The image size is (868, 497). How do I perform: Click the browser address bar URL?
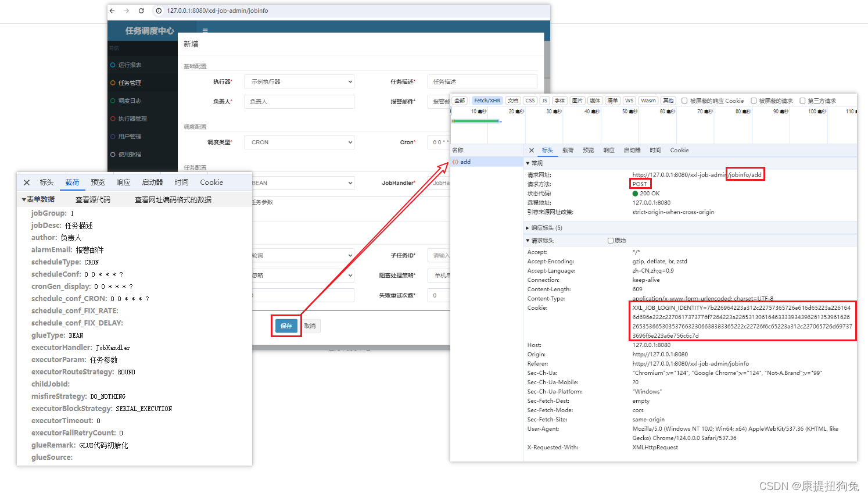coord(217,10)
